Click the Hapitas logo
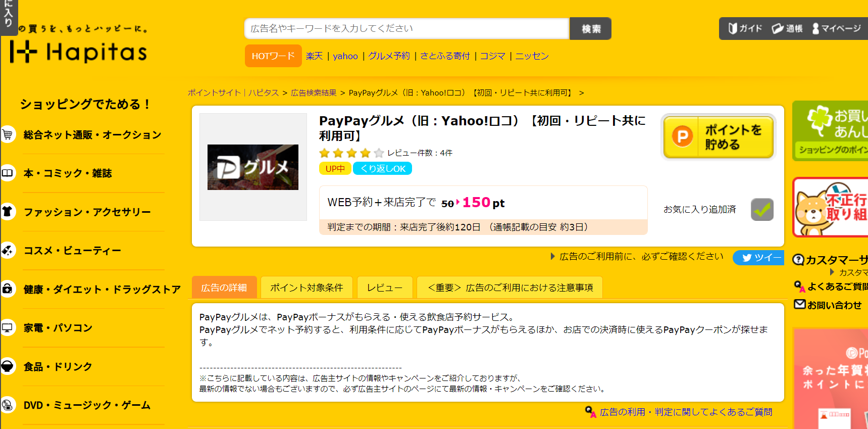The width and height of the screenshot is (868, 429). pos(78,52)
